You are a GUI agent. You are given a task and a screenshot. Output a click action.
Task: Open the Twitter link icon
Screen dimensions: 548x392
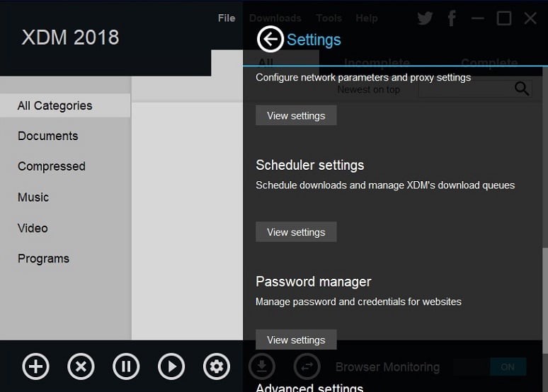tap(425, 18)
